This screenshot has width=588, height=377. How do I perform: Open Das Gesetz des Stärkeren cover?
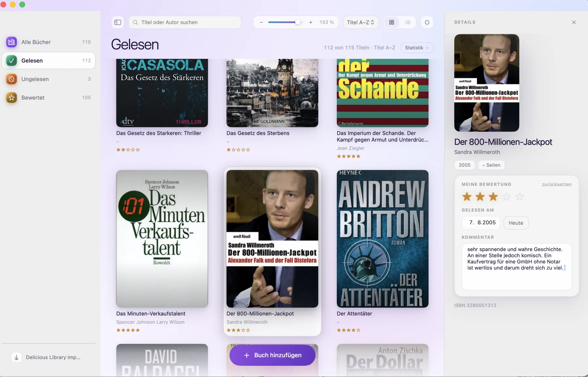[x=162, y=93]
